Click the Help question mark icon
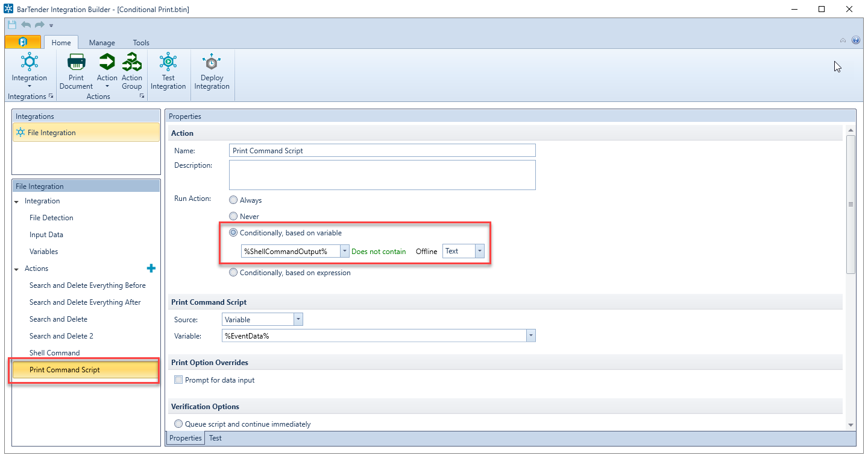 [x=855, y=40]
